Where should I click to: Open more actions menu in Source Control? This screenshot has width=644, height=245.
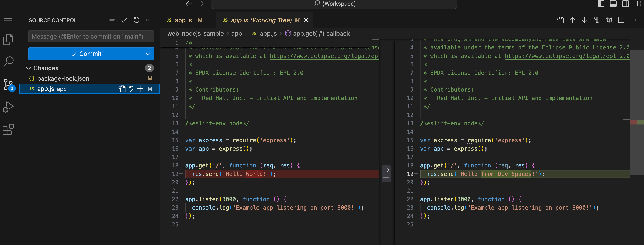point(149,20)
